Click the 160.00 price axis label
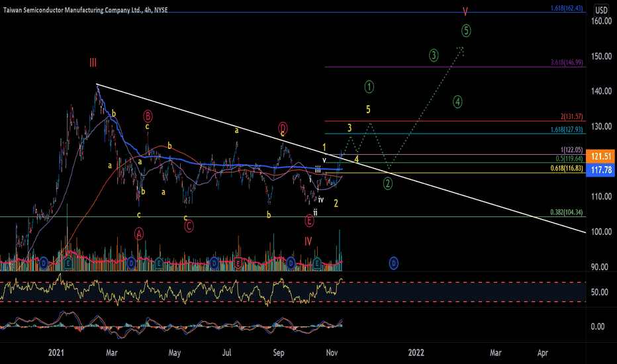This screenshot has width=617, height=364. pos(601,21)
